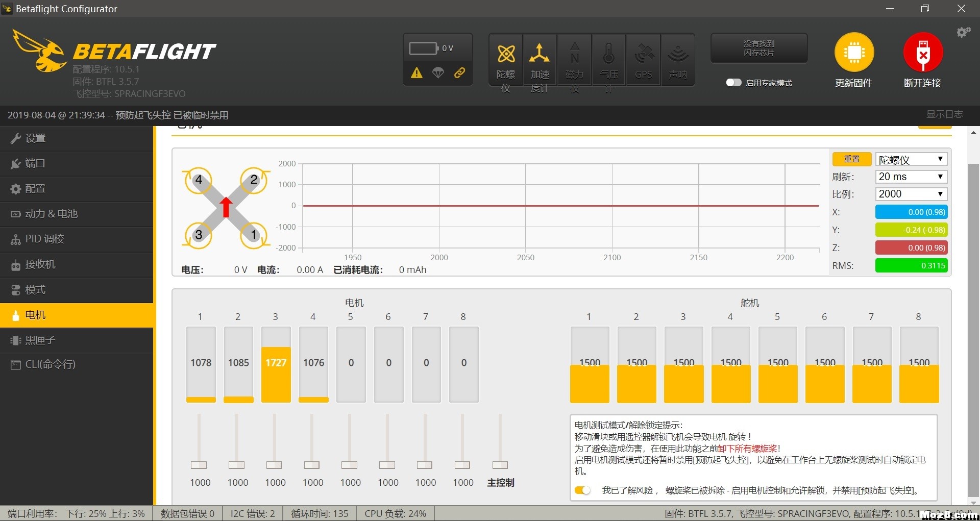Click the barometer (气压计) sensor icon
Screen dimensions: 980x521
point(608,61)
